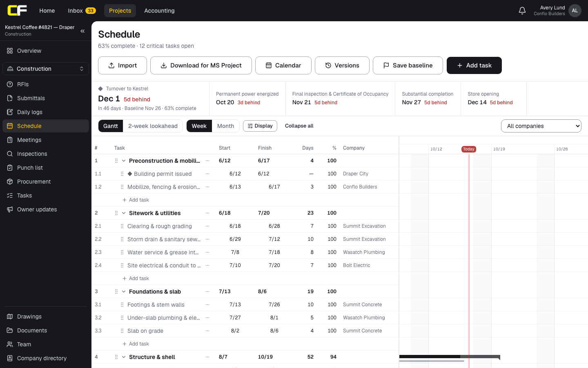Collapse Preconstruction & mobilization group
588x368 pixels.
124,161
